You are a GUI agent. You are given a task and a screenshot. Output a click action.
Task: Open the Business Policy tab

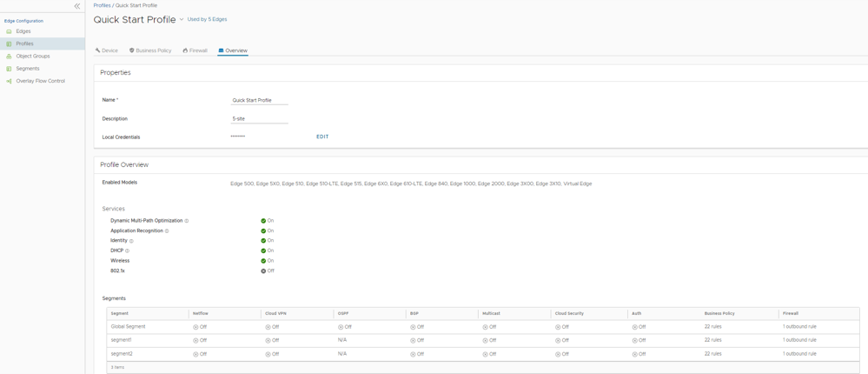[150, 50]
